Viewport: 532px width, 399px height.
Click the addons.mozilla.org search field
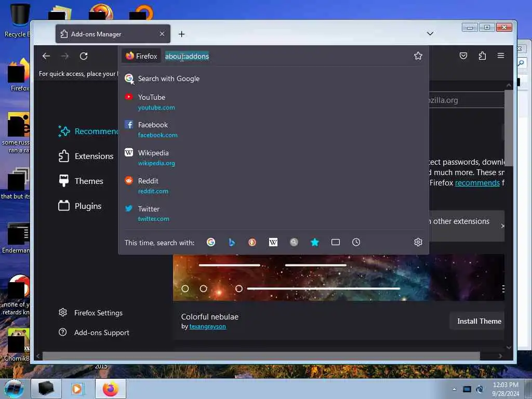467,100
